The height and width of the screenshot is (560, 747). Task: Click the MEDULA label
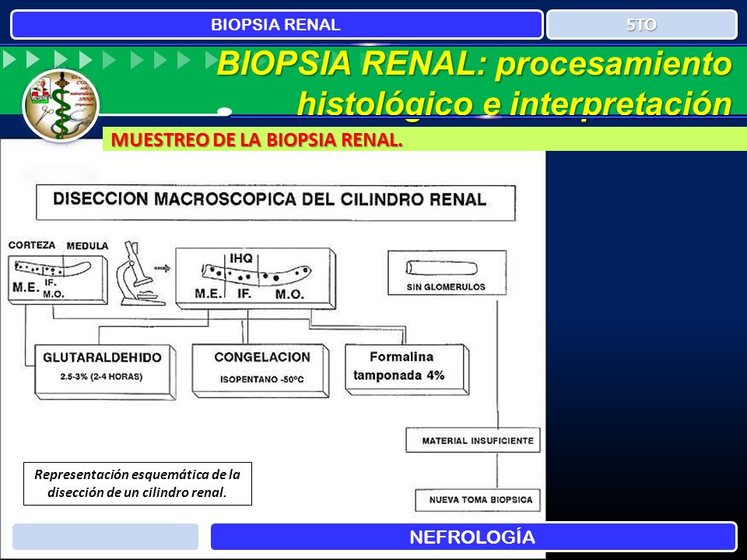click(x=87, y=246)
